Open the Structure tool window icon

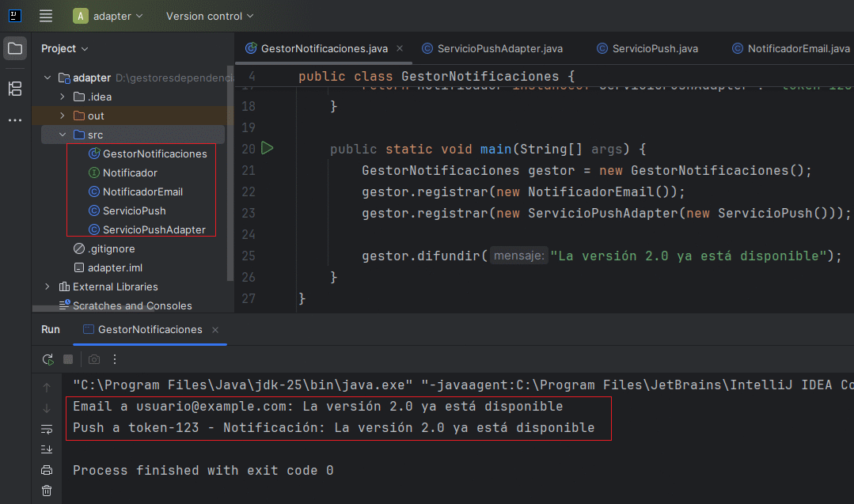point(15,88)
